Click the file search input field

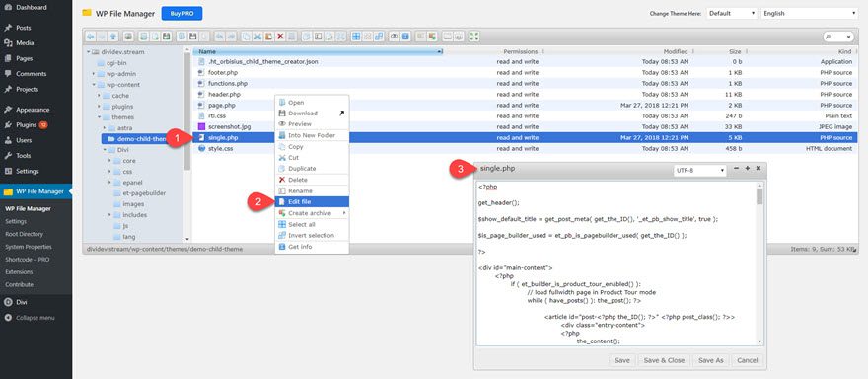pyautogui.click(x=838, y=37)
